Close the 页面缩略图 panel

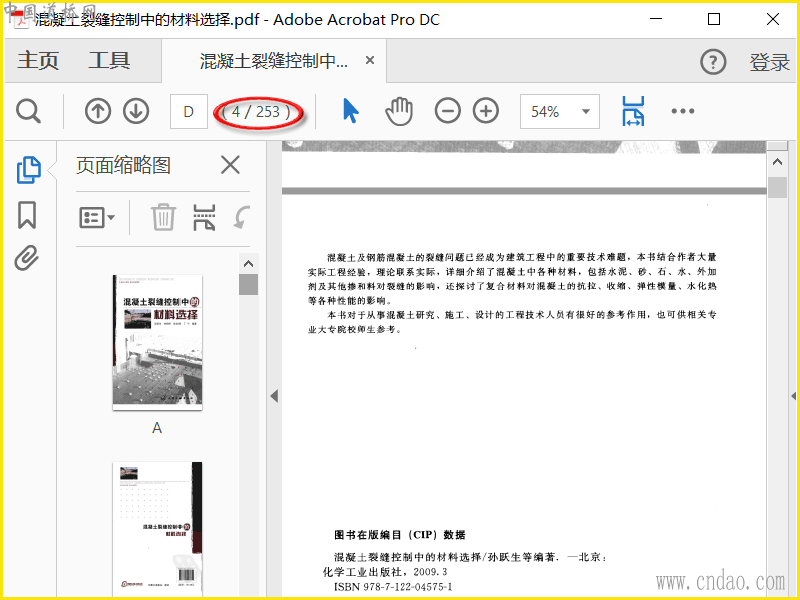230,165
